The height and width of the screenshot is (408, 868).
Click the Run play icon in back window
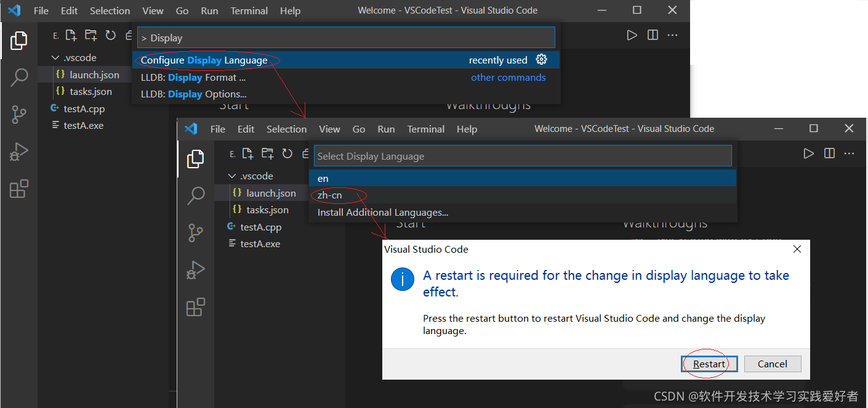click(632, 35)
